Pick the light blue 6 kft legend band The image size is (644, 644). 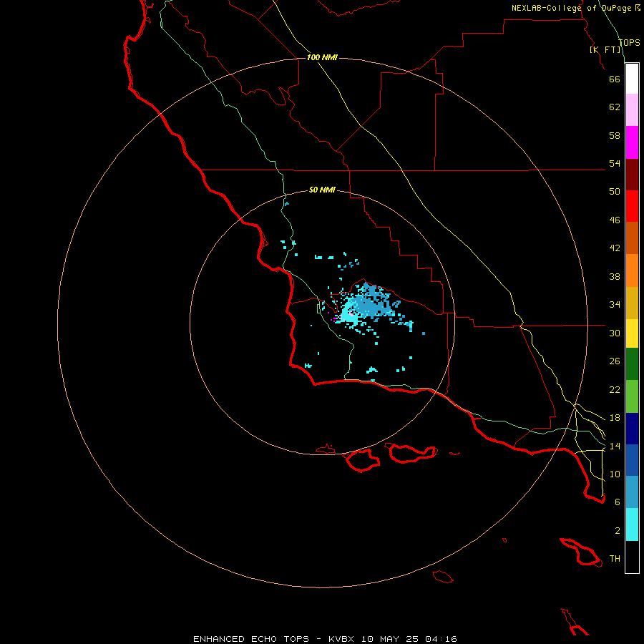[632, 492]
